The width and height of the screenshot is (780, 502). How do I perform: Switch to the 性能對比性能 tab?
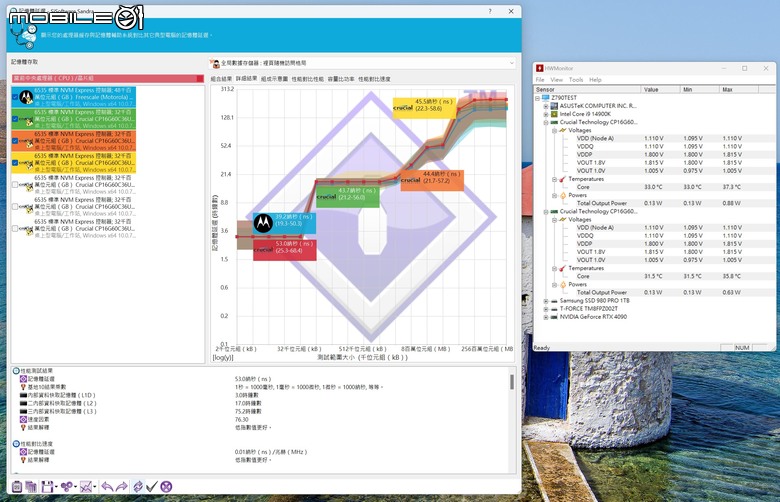307,79
